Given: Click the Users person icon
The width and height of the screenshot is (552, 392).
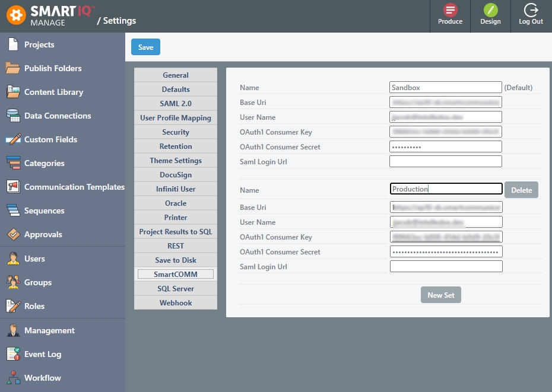Looking at the screenshot, I should [x=13, y=259].
